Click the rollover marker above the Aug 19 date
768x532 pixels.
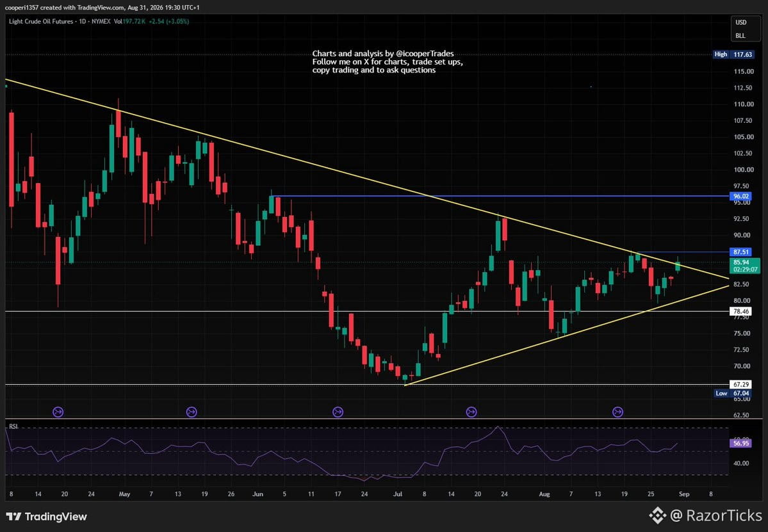click(x=617, y=412)
